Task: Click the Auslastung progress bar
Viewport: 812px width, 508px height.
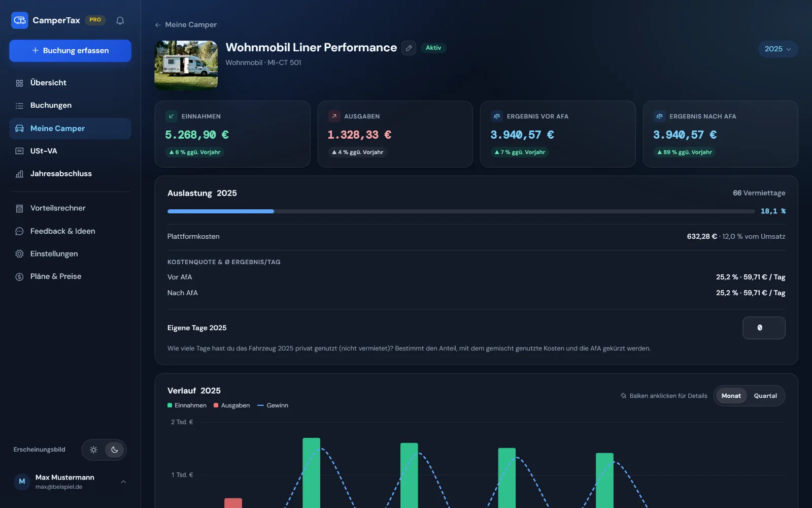Action: (461, 211)
